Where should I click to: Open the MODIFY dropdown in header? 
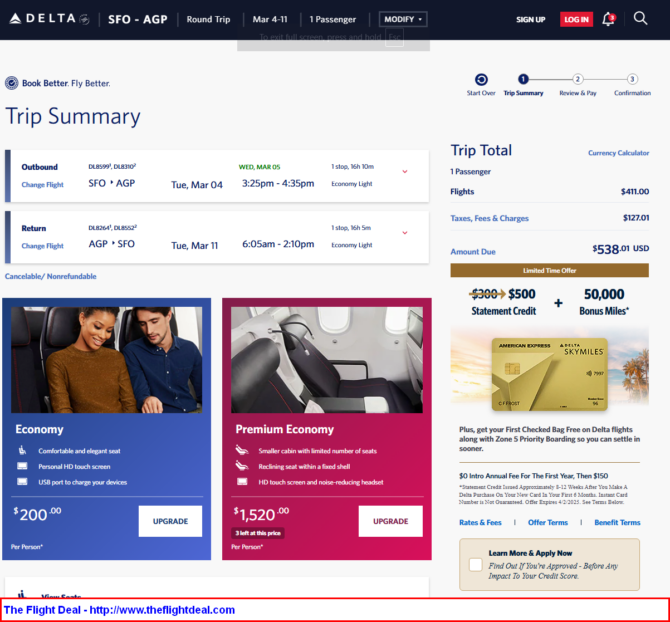point(403,19)
